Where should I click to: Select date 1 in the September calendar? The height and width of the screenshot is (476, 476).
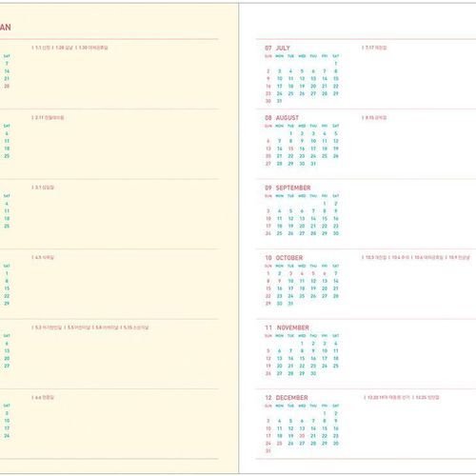[325, 204]
